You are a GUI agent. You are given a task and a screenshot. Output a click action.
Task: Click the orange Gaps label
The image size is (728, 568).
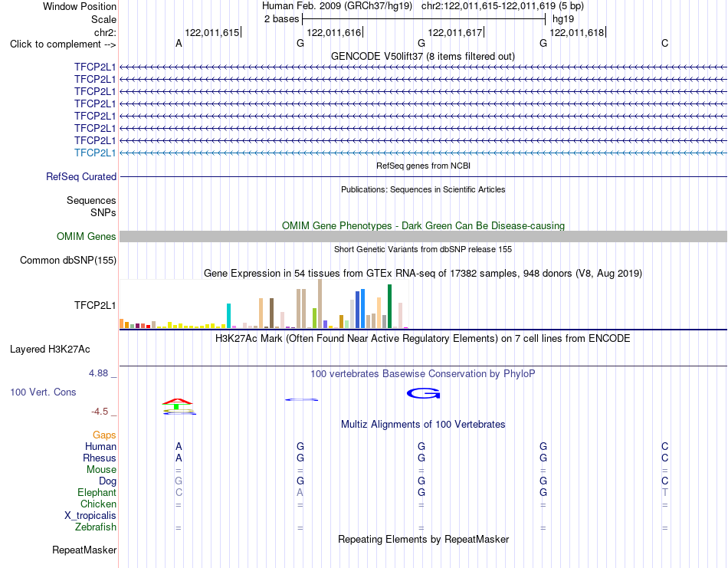point(104,435)
